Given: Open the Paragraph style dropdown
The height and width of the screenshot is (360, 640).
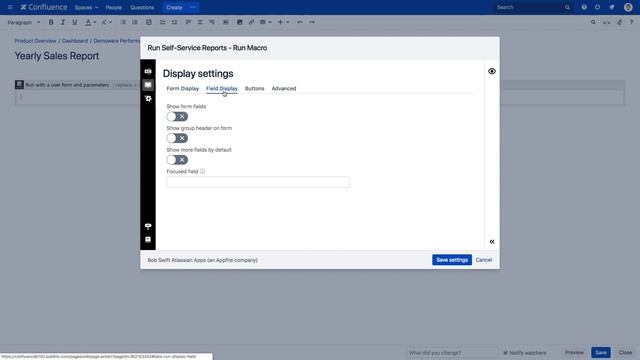Looking at the screenshot, I should [x=24, y=22].
